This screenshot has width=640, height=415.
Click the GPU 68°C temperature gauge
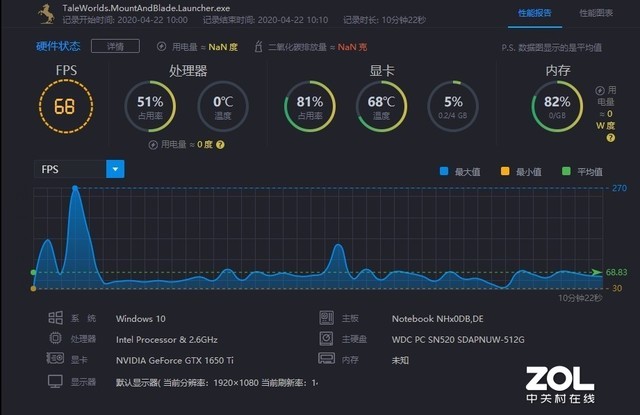[x=381, y=106]
